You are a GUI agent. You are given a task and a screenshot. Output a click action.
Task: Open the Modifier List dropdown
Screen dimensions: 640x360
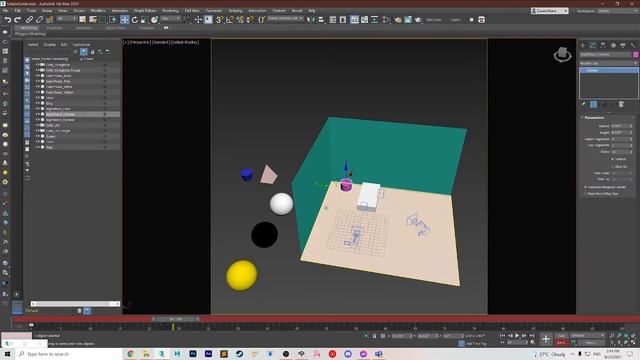pyautogui.click(x=608, y=63)
